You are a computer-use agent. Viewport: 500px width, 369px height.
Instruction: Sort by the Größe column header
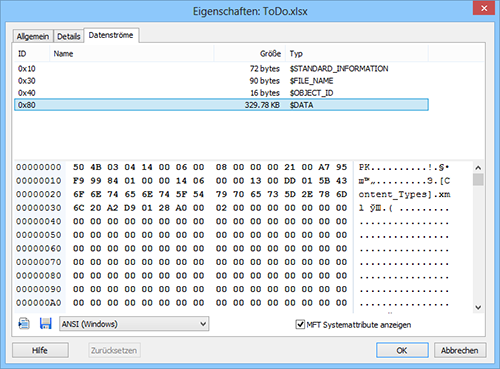[x=250, y=54]
